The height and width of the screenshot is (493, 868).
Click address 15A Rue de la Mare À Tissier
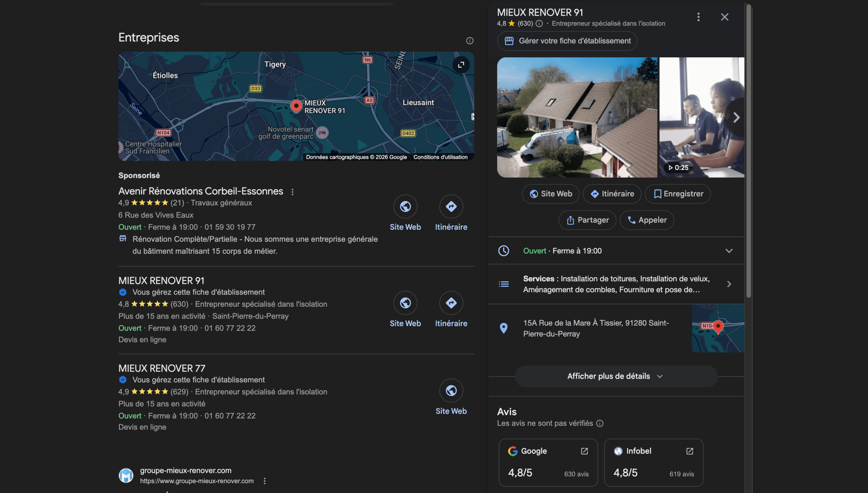[596, 328]
